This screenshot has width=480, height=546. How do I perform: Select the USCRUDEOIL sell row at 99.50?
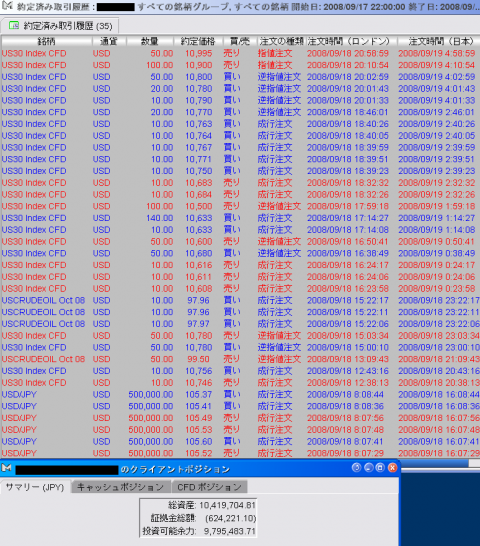240,359
